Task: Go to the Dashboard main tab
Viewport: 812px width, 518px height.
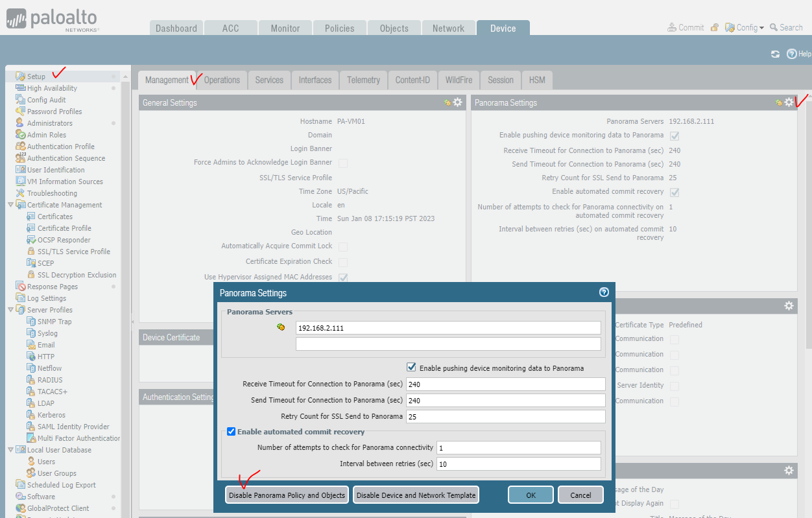Action: point(176,28)
